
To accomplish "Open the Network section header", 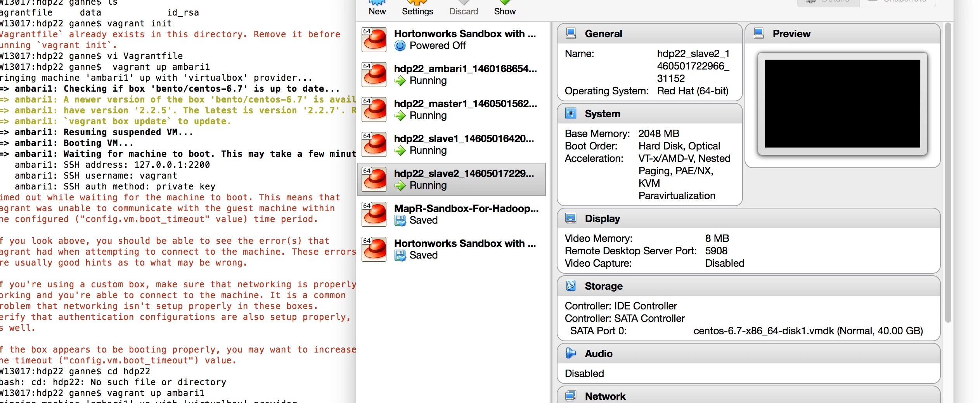I will 748,395.
